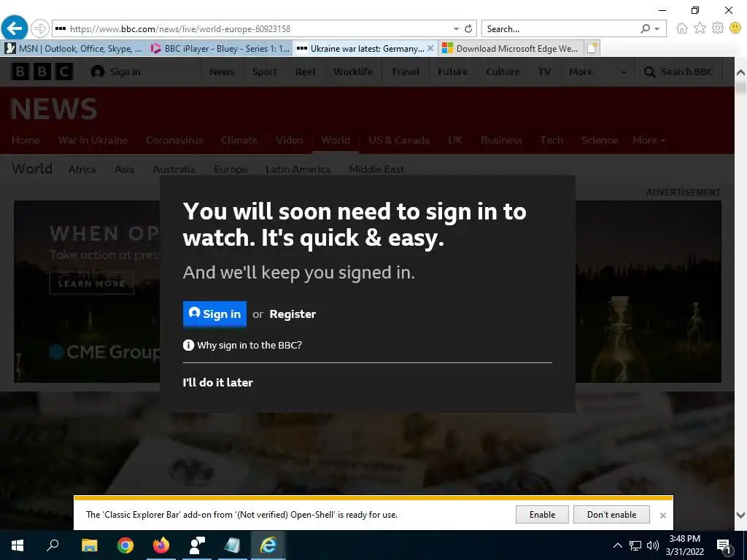Screen dimensions: 747x560
Task: Open Middle East world subsection
Action: [x=376, y=169]
